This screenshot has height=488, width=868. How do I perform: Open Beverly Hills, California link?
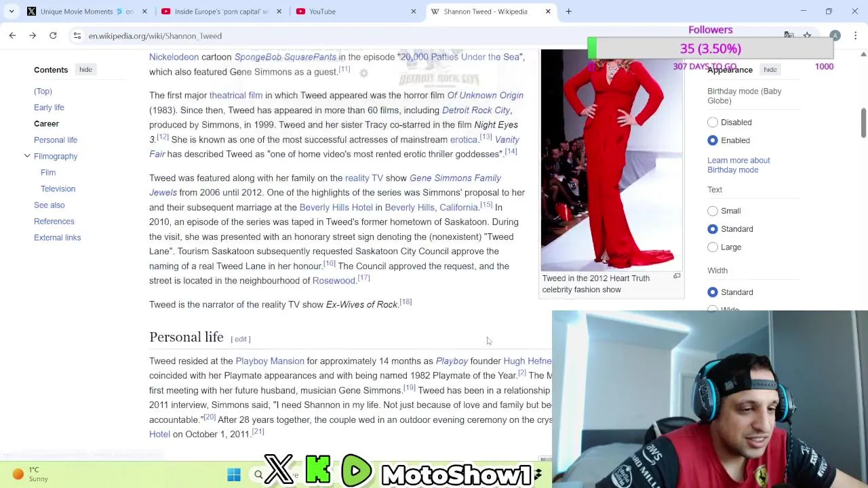coord(431,207)
